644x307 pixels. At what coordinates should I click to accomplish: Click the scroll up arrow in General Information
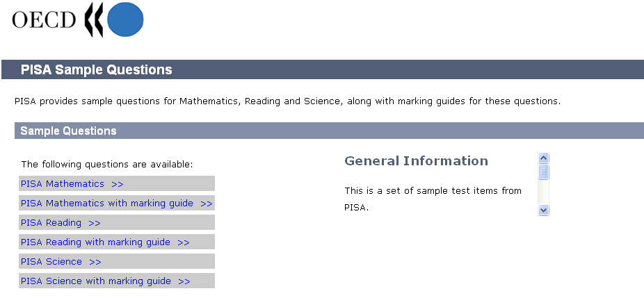[x=544, y=158]
